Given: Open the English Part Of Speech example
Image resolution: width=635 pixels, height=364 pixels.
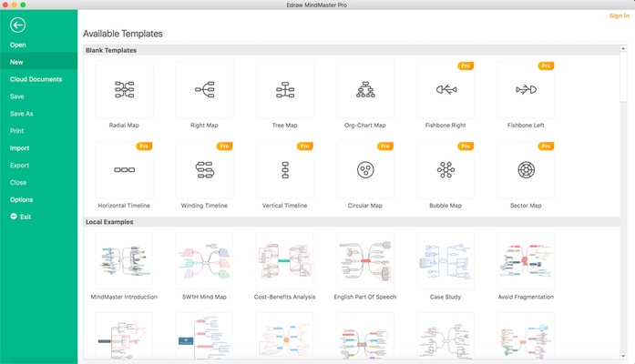Looking at the screenshot, I should [365, 261].
